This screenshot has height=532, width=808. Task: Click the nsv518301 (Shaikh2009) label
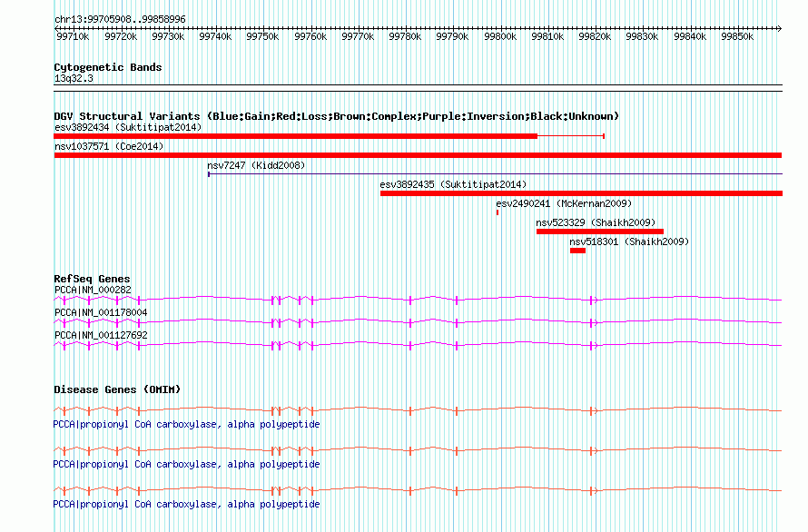click(629, 241)
